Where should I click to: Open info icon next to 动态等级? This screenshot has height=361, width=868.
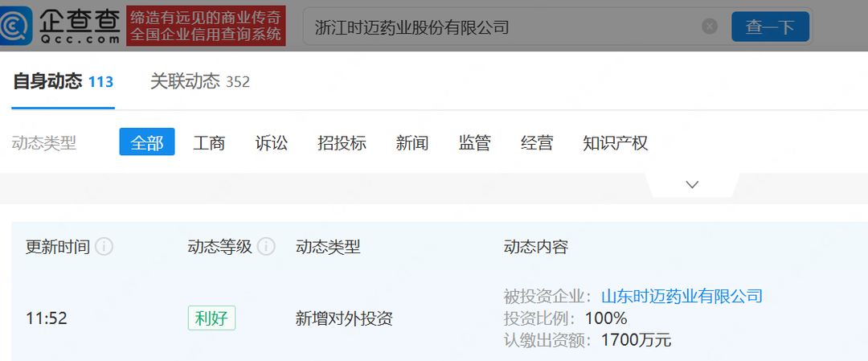pos(266,246)
